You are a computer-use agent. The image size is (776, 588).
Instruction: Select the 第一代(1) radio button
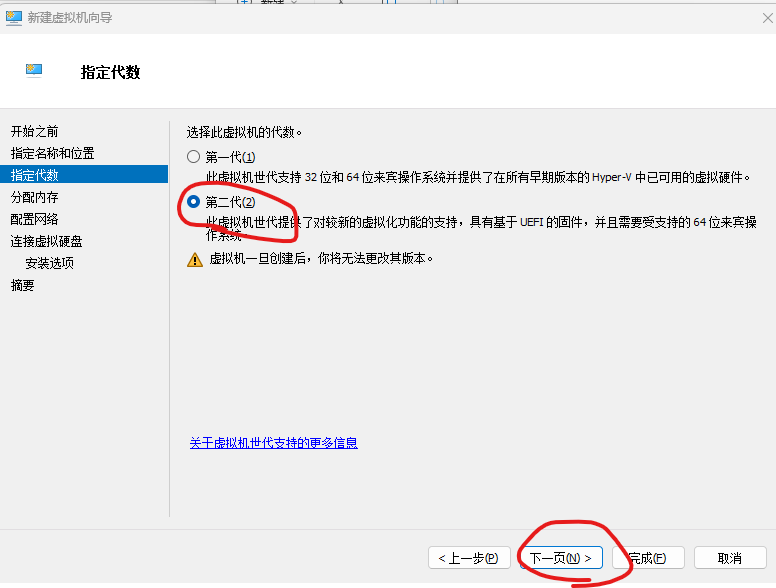coord(194,157)
